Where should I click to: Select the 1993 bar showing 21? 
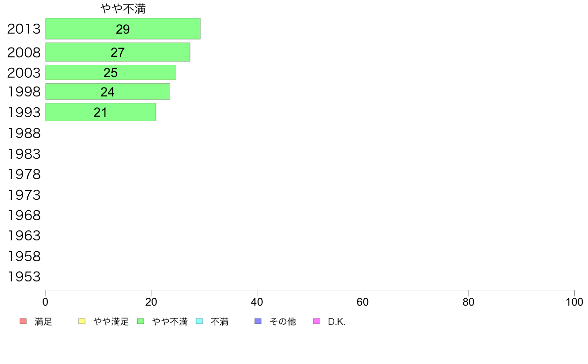pos(100,112)
